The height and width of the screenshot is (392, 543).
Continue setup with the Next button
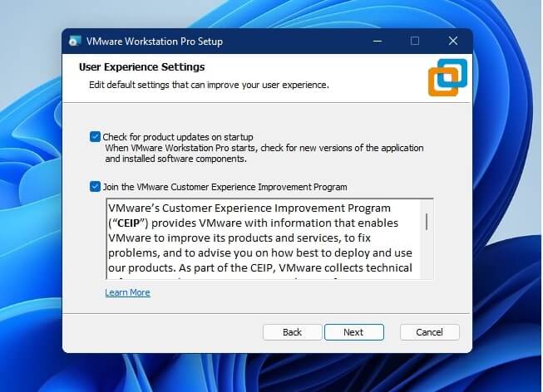(x=354, y=332)
